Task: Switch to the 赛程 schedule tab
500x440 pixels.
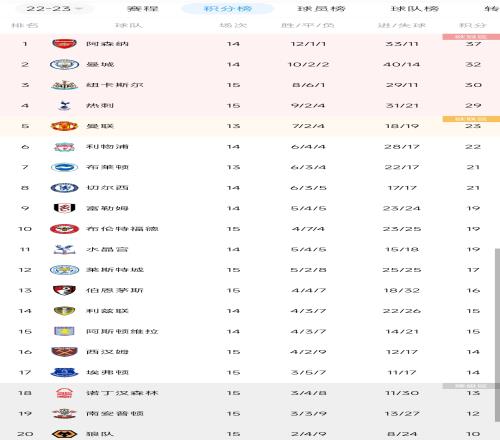Action: [143, 8]
